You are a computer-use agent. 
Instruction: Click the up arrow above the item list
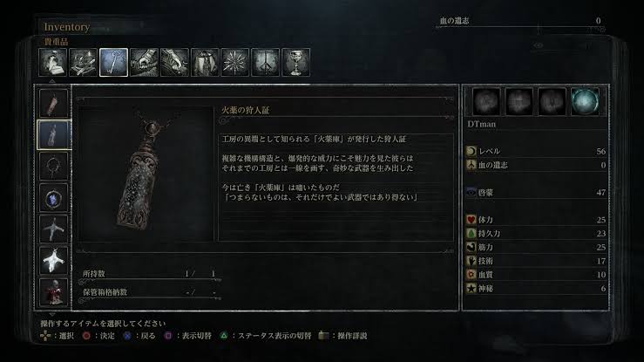(52, 81)
